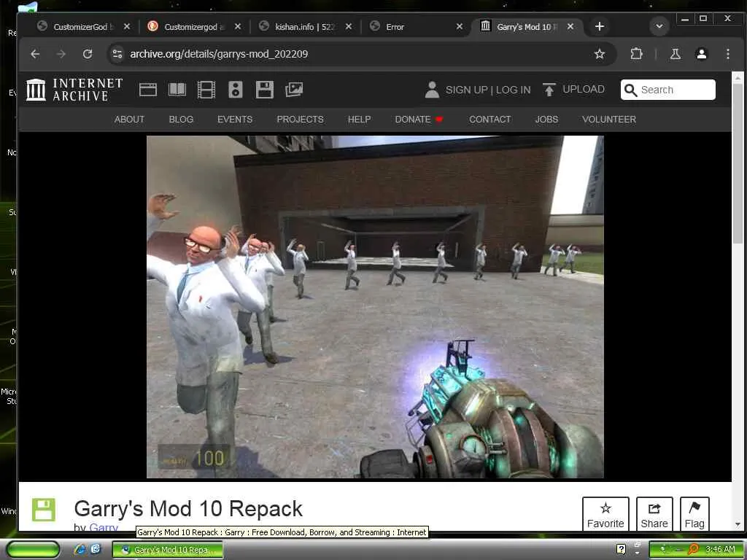747x560 pixels.
Task: Click the LOG IN link
Action: 513,90
